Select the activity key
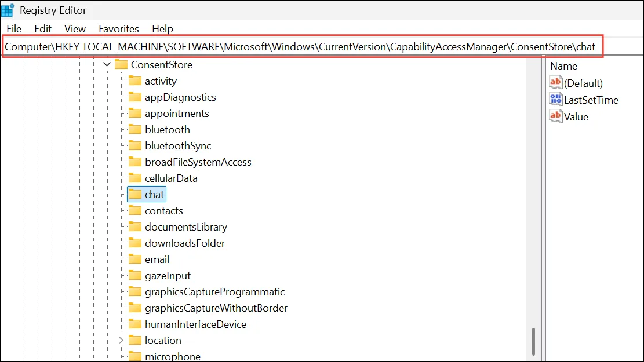 pos(161,81)
